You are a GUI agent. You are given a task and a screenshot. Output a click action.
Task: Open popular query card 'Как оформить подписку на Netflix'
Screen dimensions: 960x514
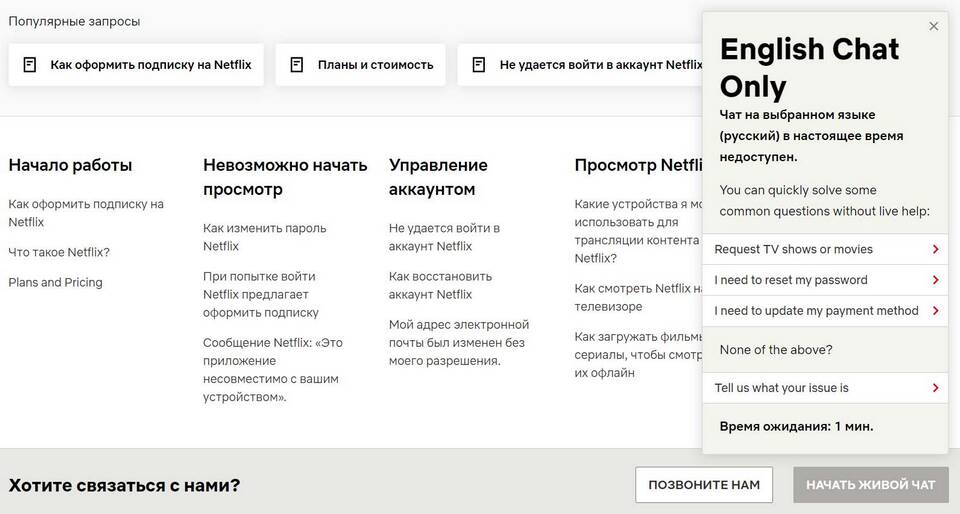click(136, 64)
